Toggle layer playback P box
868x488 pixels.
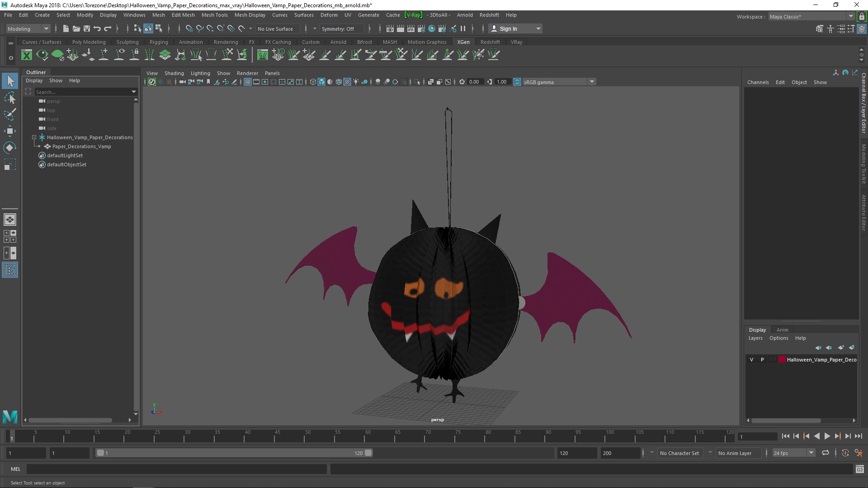click(762, 360)
